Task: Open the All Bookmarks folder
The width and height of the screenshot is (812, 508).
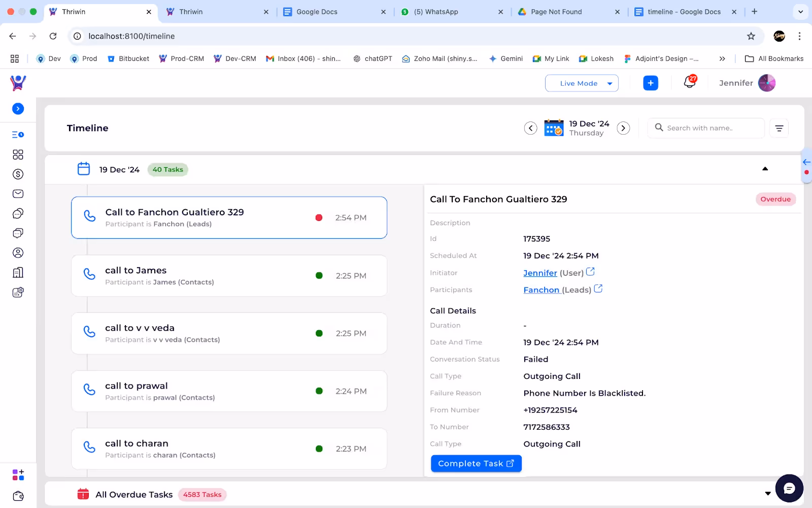Action: 774,58
